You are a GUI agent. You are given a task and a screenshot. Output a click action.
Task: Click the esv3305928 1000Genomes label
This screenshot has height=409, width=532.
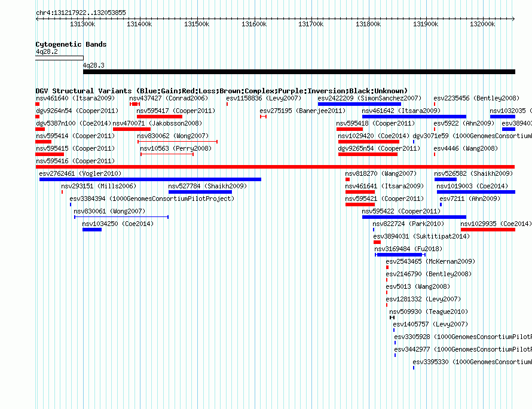coord(463,337)
